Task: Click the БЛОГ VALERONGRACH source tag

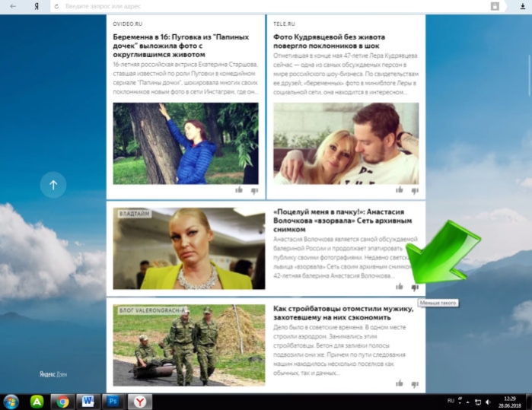Action: click(153, 310)
